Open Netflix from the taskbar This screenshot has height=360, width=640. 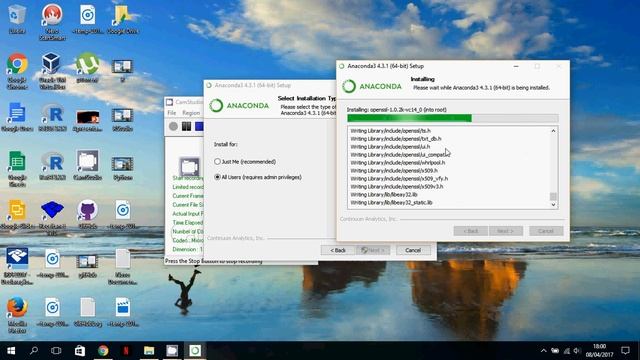coord(126,351)
